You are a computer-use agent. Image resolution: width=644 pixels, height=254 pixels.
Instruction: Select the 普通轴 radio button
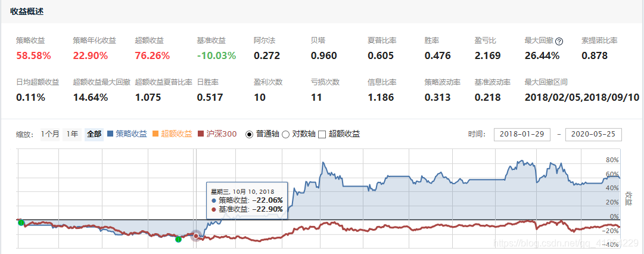tap(249, 134)
